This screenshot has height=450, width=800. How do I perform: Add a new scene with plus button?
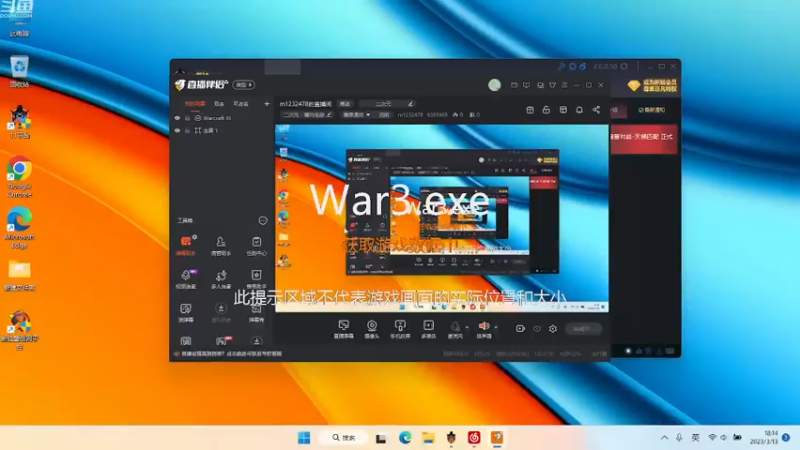pos(266,104)
